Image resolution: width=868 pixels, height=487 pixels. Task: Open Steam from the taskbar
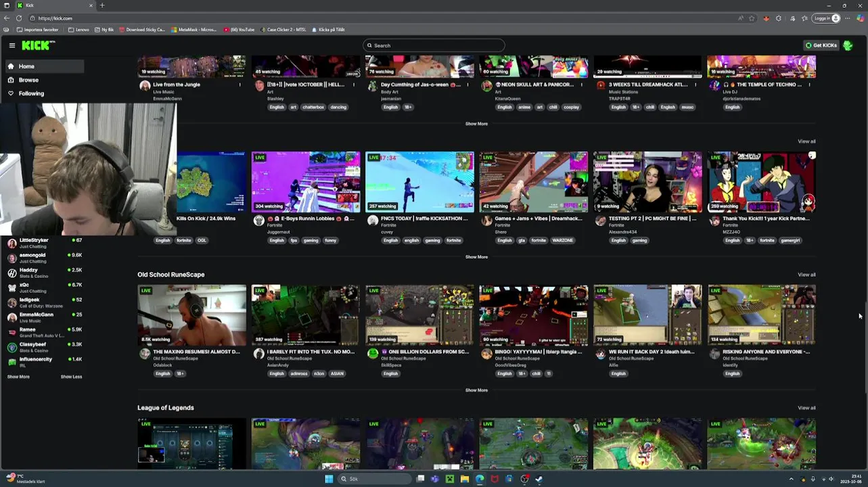(x=539, y=479)
